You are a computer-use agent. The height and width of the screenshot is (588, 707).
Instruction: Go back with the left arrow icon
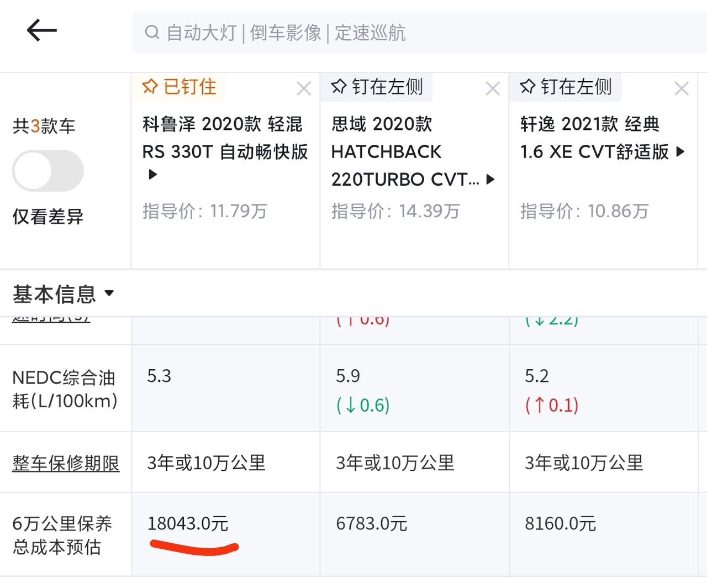click(x=42, y=30)
